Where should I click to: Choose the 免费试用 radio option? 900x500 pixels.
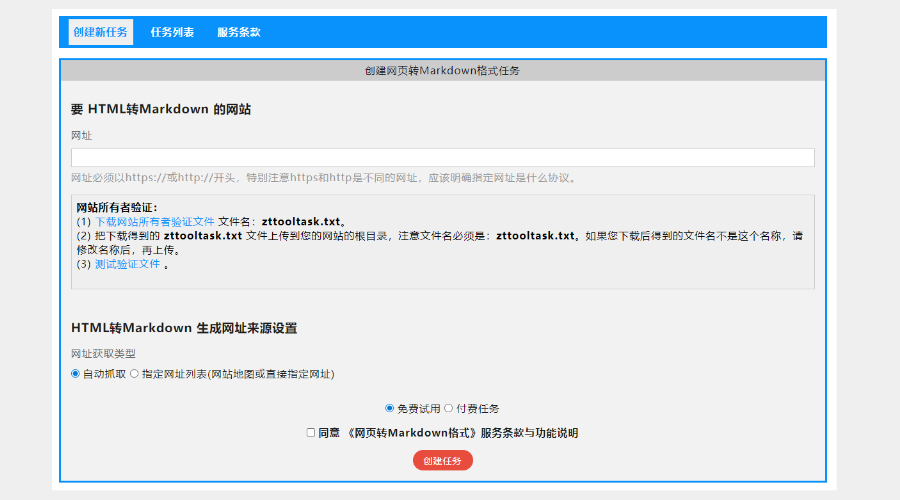click(x=390, y=408)
